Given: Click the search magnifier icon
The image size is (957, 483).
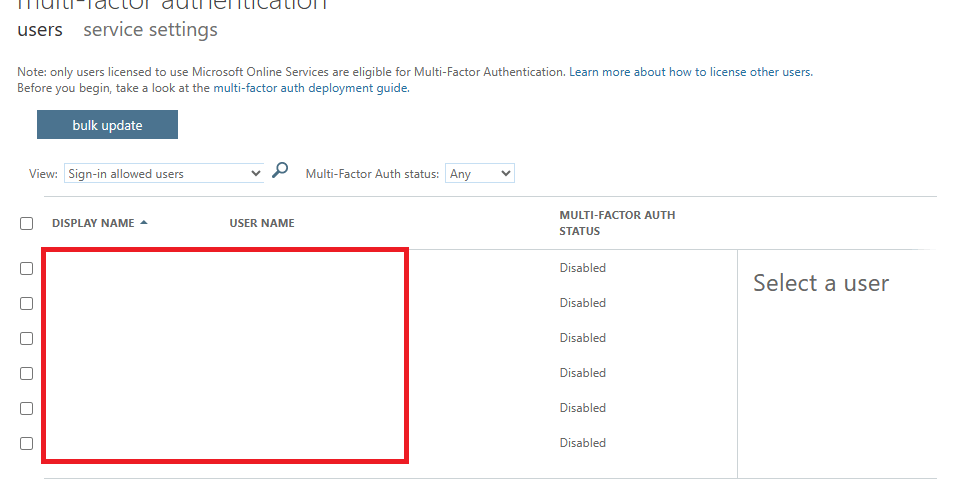Looking at the screenshot, I should (280, 170).
